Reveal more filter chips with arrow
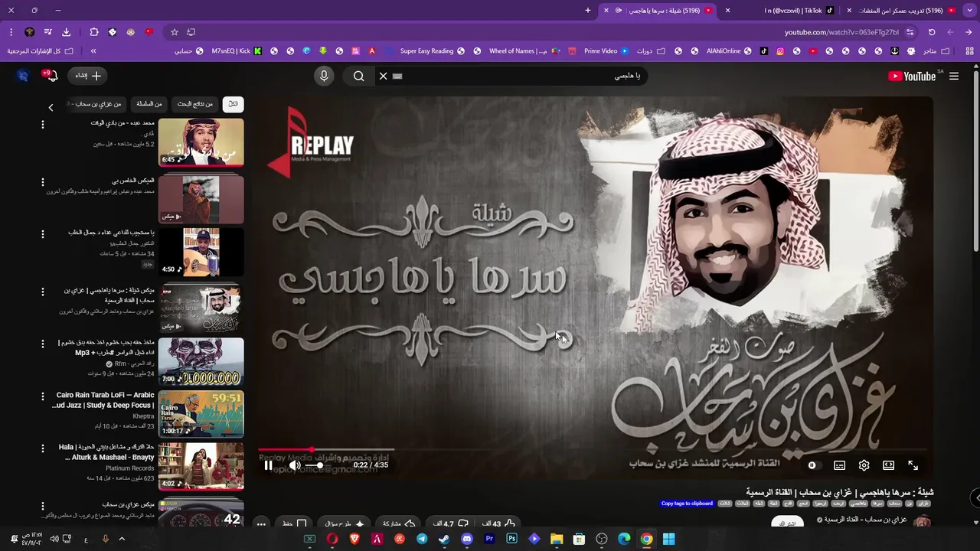This screenshot has width=980, height=551. [51, 108]
